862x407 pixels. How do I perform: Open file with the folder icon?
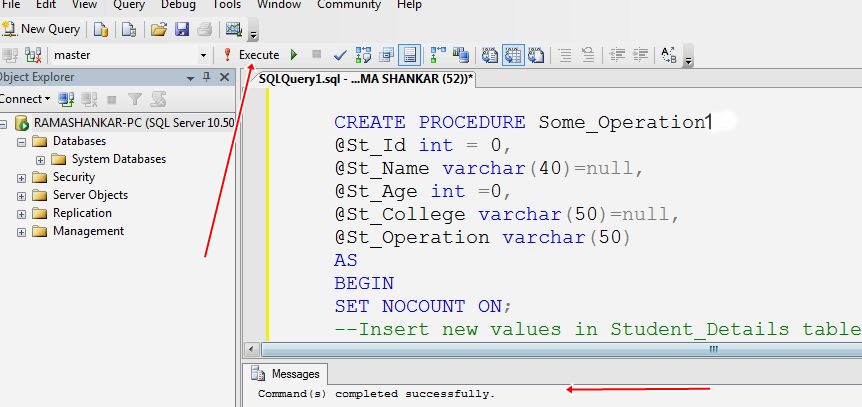(x=158, y=29)
